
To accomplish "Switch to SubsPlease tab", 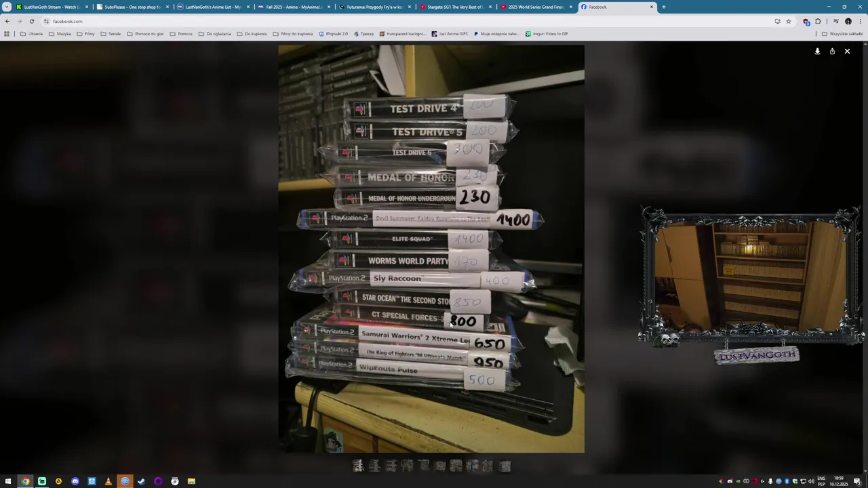I will (x=132, y=7).
